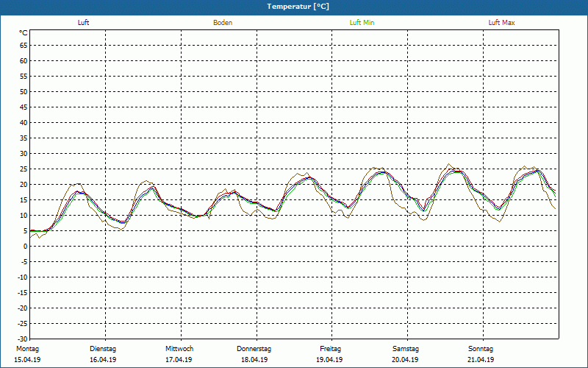Click the -30 y-axis value
The height and width of the screenshot is (368, 588).
[23, 339]
